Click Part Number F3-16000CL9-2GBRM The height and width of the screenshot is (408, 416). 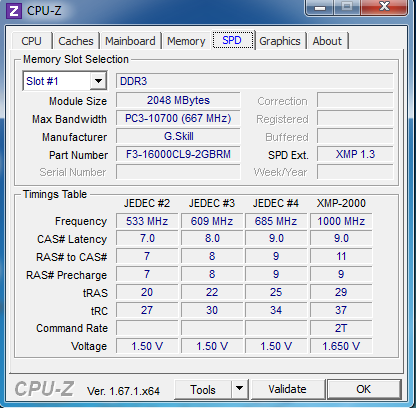pos(178,154)
